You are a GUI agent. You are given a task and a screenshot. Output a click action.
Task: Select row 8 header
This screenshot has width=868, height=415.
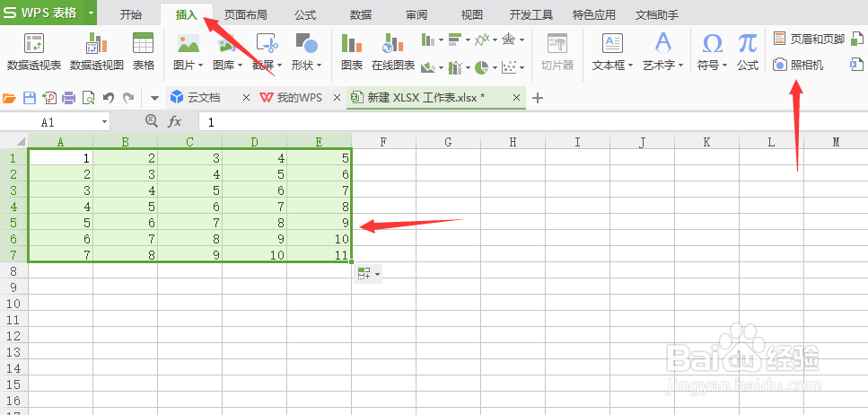point(13,271)
